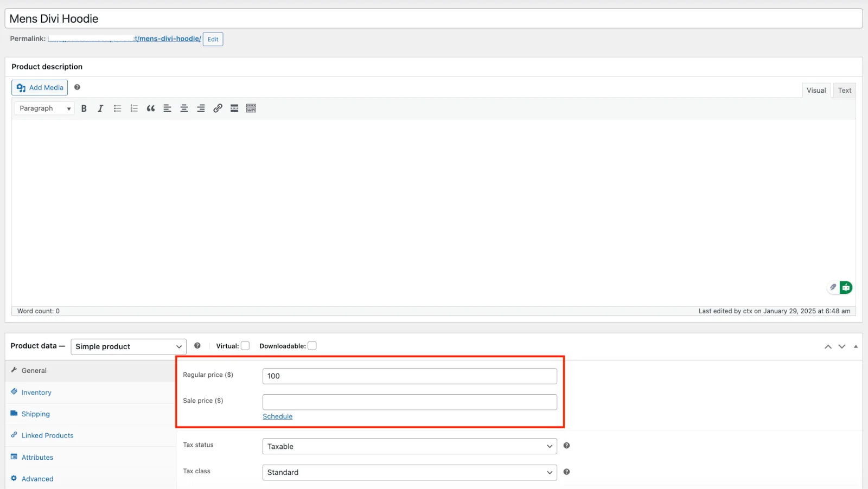The height and width of the screenshot is (489, 868).
Task: Insert a numbered list
Action: [134, 108]
